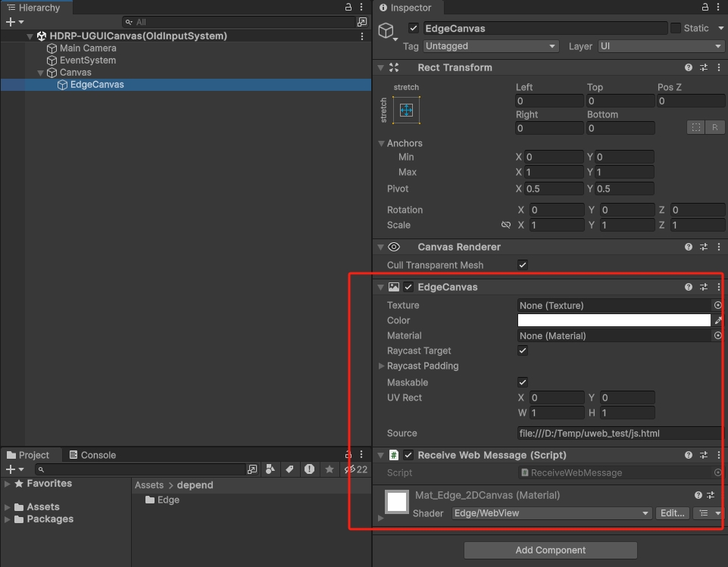Disable the Cull Transparent Mesh checkbox

point(523,265)
